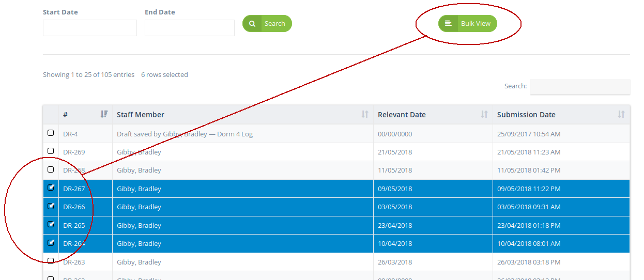Click the '6 rows selected' status text
The height and width of the screenshot is (280, 644).
[164, 75]
